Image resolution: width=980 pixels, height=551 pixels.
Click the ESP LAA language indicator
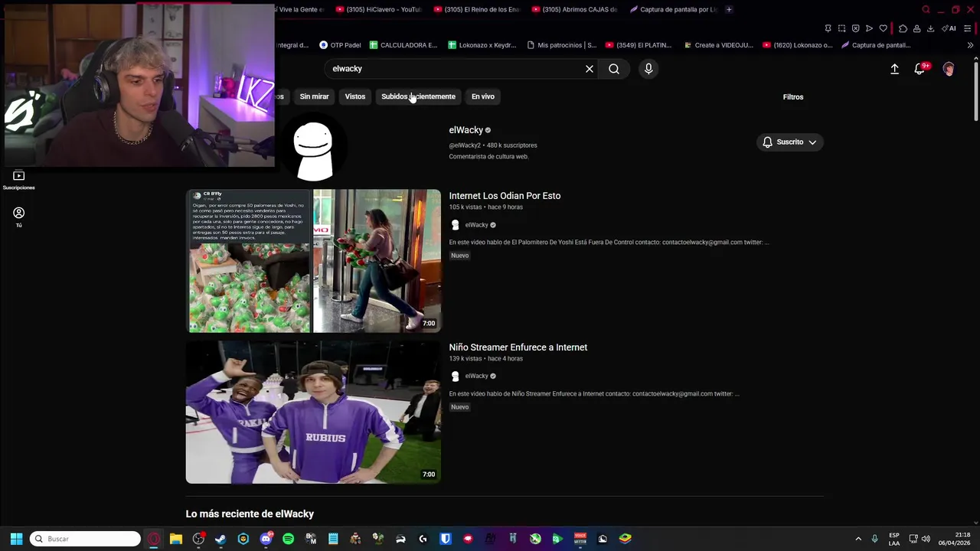point(894,539)
